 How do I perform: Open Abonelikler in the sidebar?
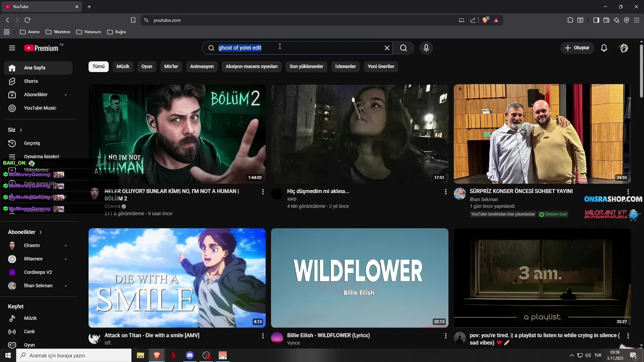pos(38,95)
